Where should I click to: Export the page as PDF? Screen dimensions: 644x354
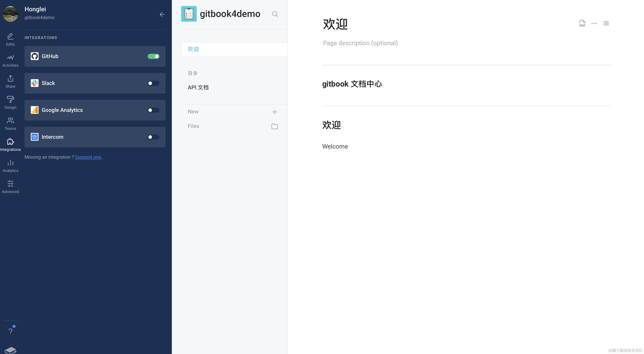pyautogui.click(x=582, y=23)
